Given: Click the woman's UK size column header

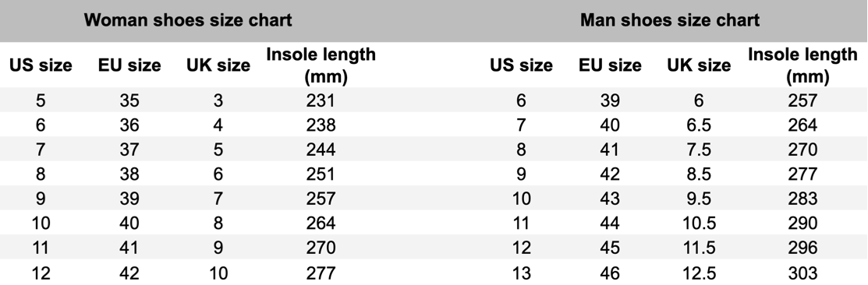Looking at the screenshot, I should point(218,65).
